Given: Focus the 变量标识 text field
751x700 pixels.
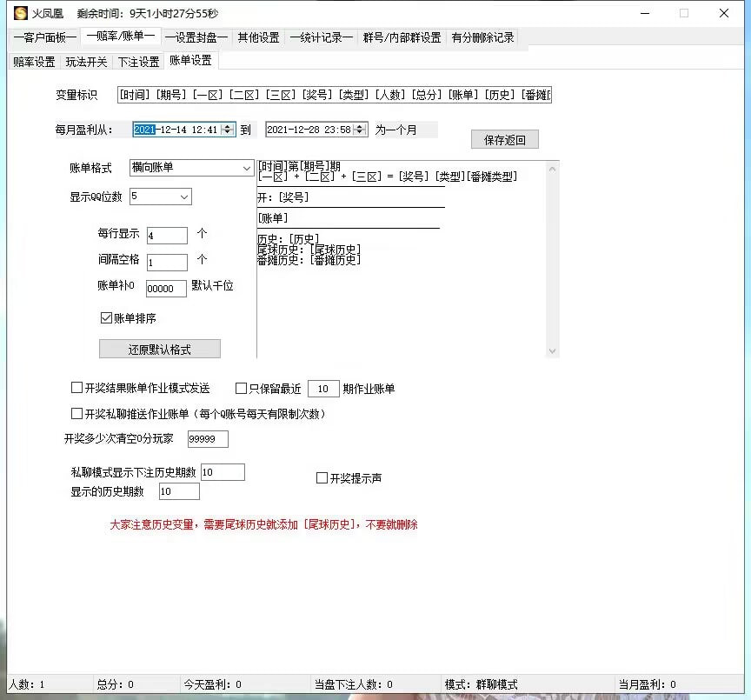Looking at the screenshot, I should 334,95.
